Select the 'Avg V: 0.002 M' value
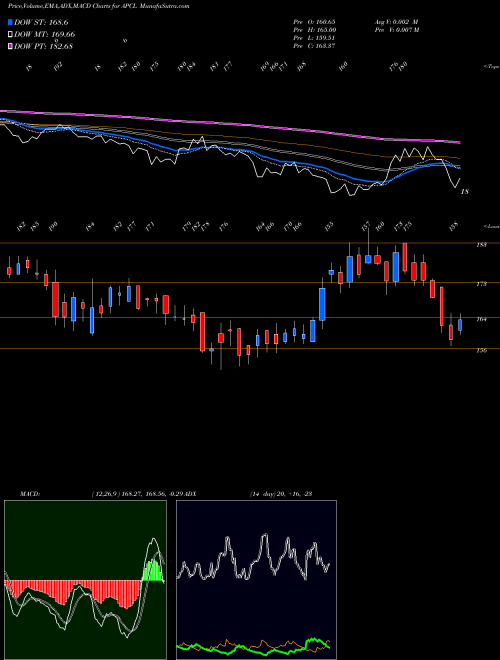The image size is (500, 660). (x=396, y=21)
